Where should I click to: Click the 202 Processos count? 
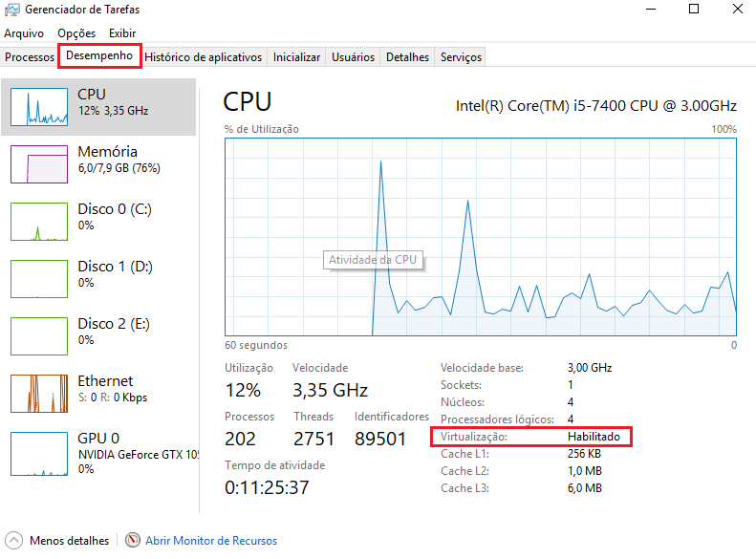click(x=240, y=439)
